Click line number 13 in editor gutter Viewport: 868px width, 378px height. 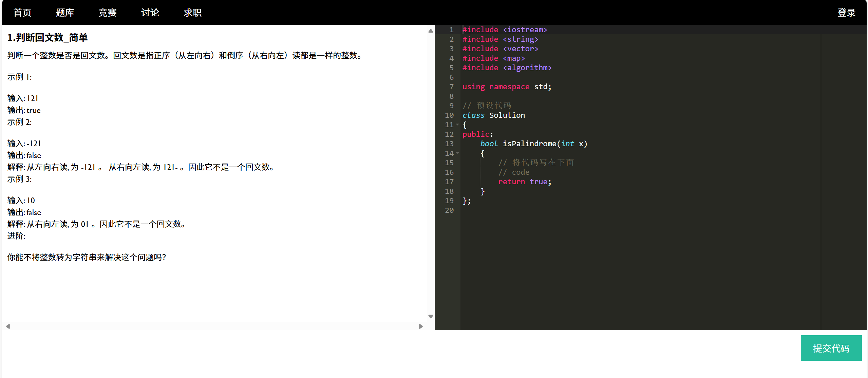(449, 144)
